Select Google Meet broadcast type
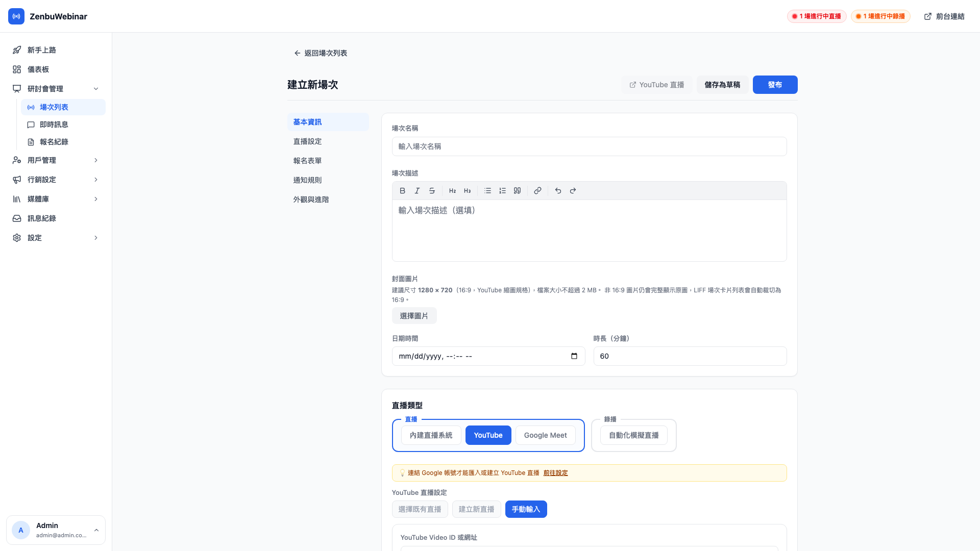 pyautogui.click(x=546, y=435)
